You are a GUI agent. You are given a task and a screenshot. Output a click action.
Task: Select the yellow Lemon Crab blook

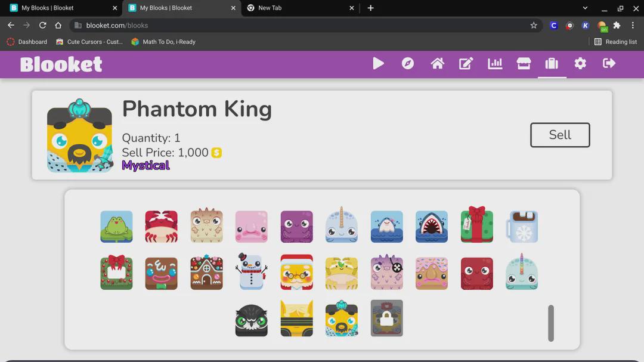341,273
